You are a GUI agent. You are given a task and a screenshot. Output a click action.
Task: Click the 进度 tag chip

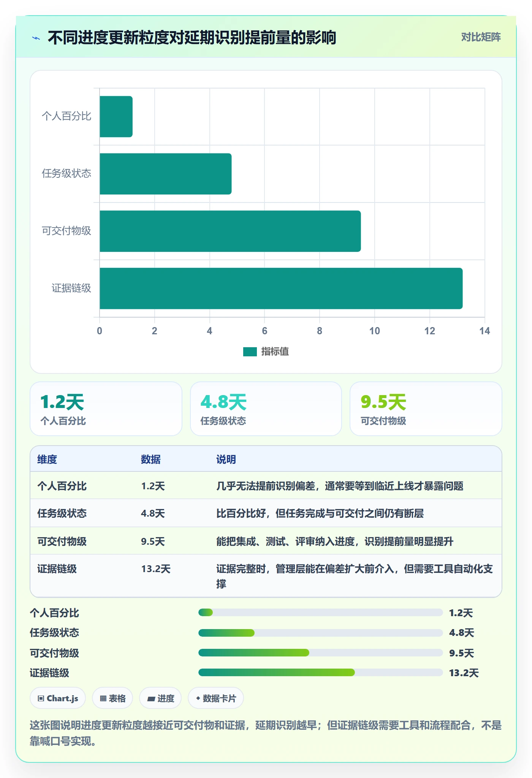(160, 698)
